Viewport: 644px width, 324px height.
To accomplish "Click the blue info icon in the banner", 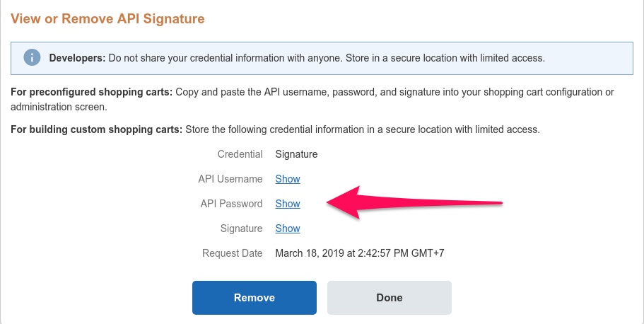I will pyautogui.click(x=32, y=57).
